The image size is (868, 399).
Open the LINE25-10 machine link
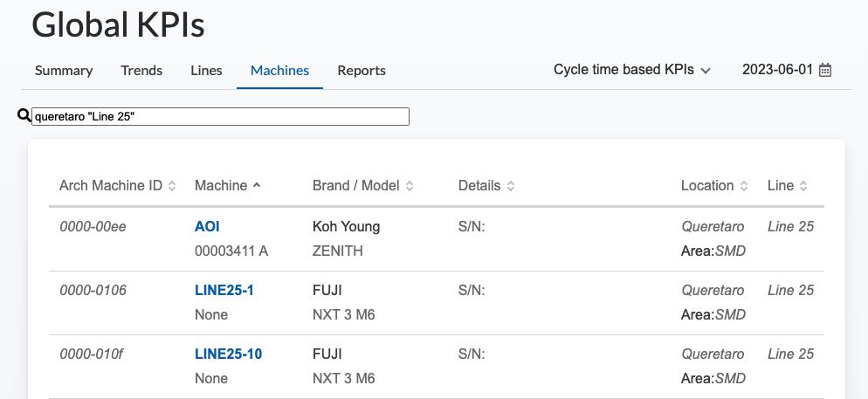228,354
